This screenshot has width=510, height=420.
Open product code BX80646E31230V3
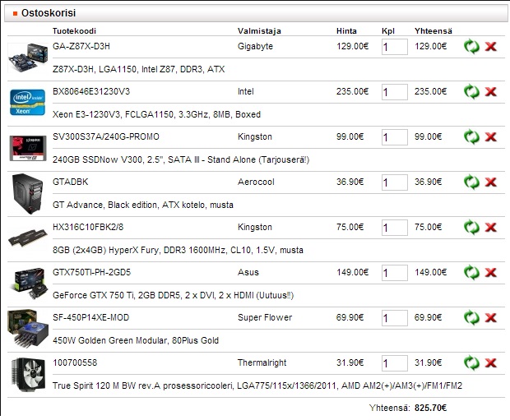point(91,92)
